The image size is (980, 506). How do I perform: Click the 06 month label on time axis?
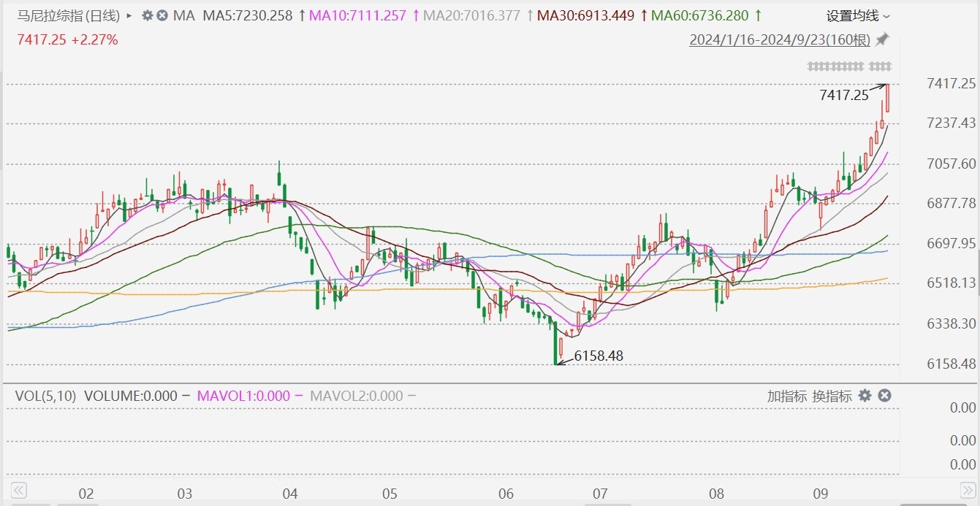(506, 494)
